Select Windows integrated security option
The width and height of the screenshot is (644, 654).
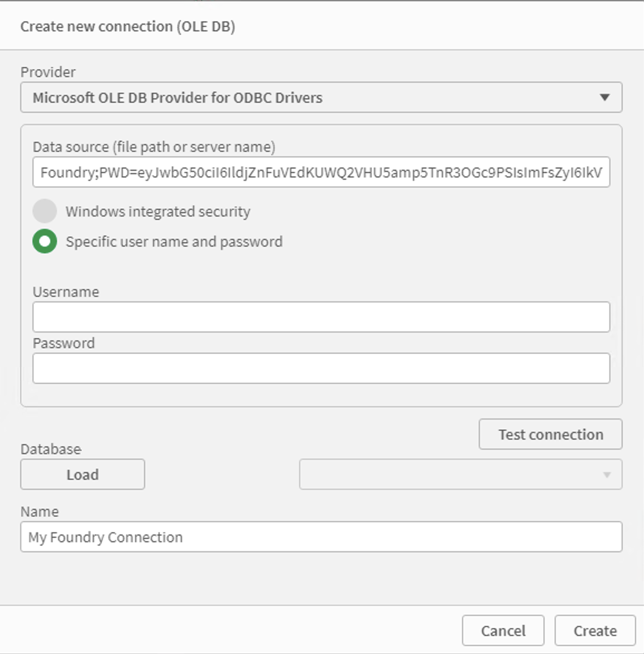(x=45, y=211)
